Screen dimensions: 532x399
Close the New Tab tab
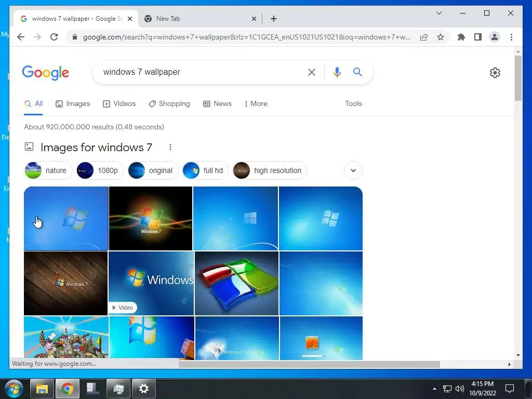pos(254,19)
